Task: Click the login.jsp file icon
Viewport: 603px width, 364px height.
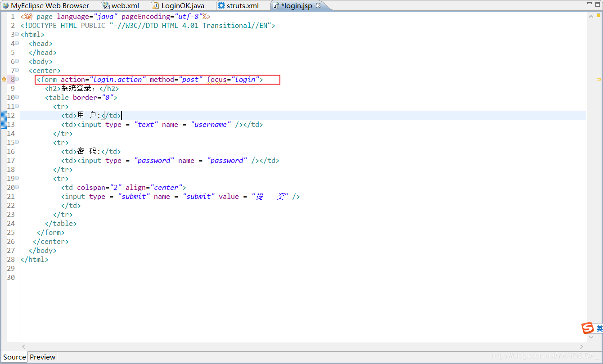Action: click(x=276, y=6)
